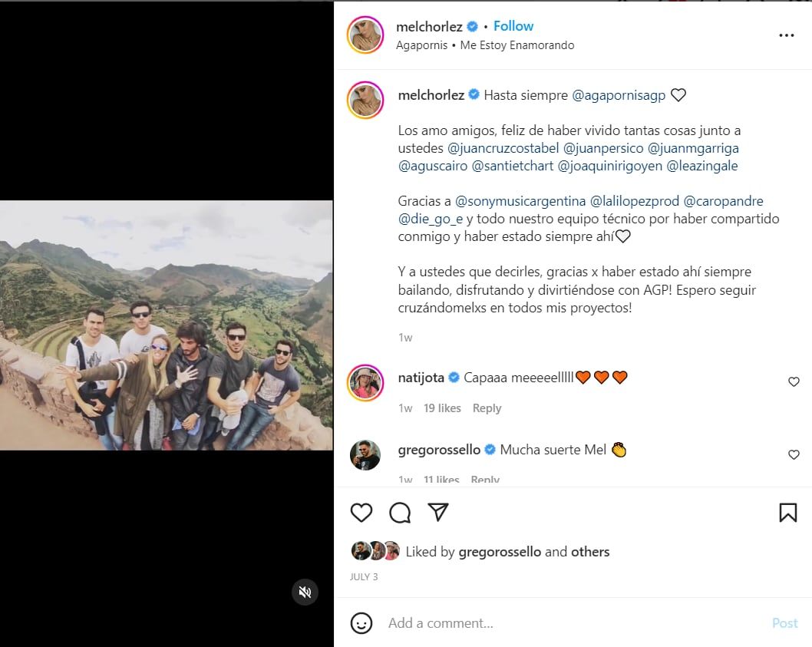Viewport: 812px width, 647px height.
Task: Like gregorossello's comment heart icon
Action: coord(794,454)
